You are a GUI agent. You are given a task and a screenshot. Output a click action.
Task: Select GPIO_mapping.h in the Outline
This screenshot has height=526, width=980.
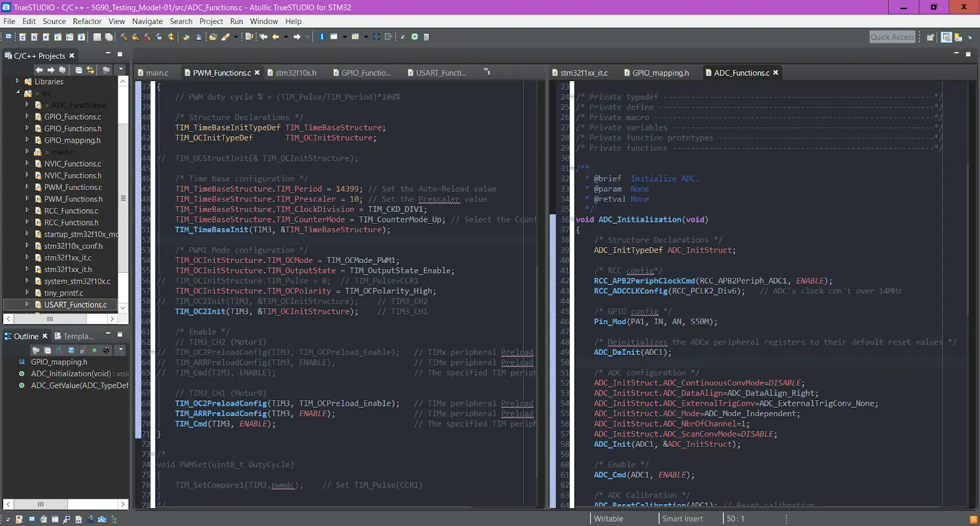(x=59, y=362)
